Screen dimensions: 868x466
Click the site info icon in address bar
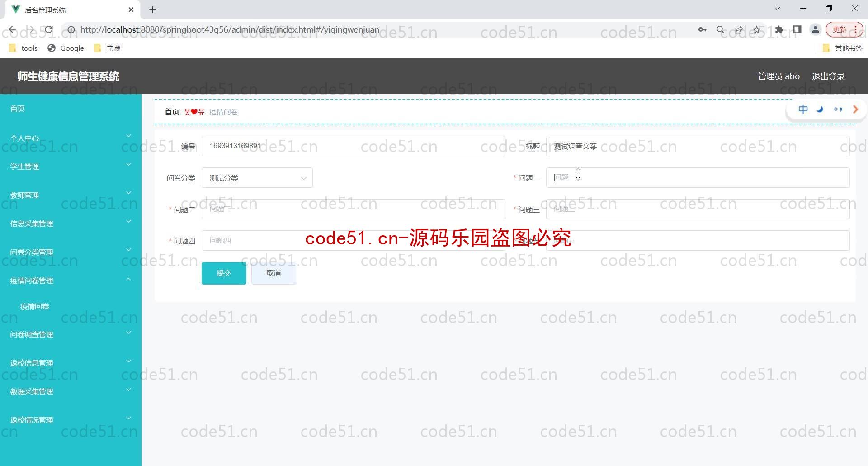[x=71, y=30]
